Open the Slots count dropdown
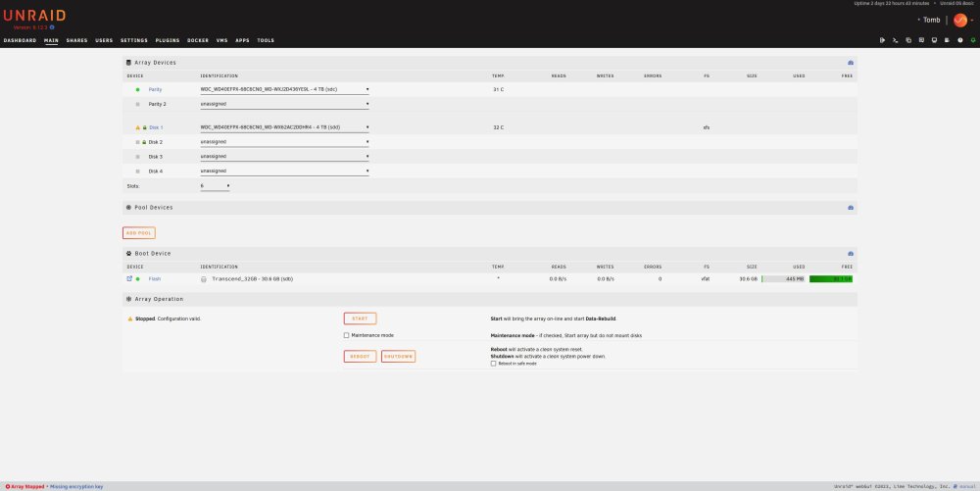The height and width of the screenshot is (491, 980). pos(215,186)
